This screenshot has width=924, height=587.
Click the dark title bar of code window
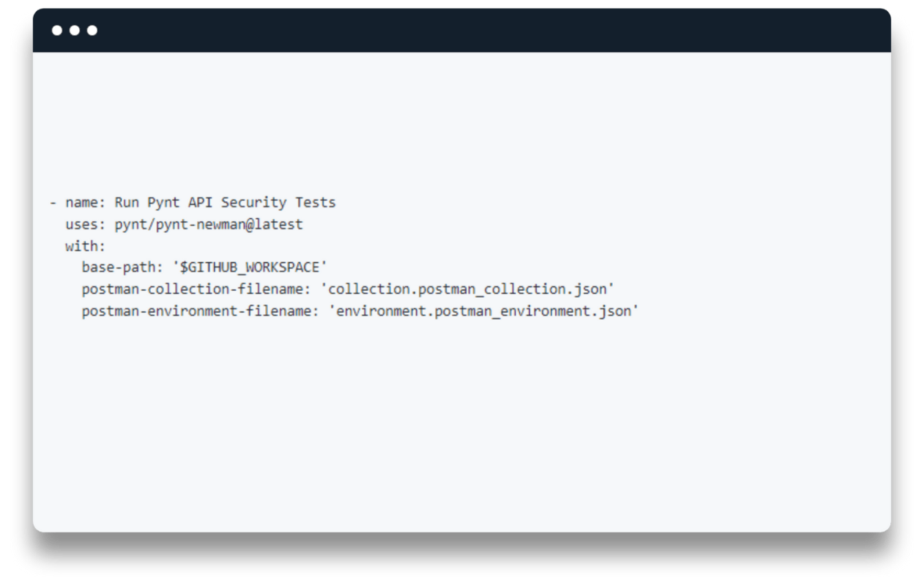click(x=461, y=30)
